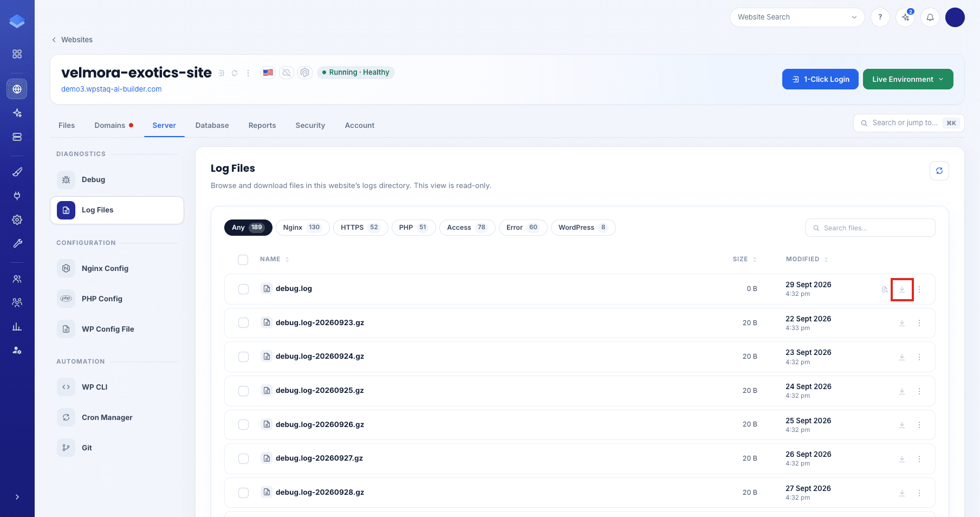This screenshot has height=517, width=980.
Task: Open site more options beside site name
Action: [248, 73]
